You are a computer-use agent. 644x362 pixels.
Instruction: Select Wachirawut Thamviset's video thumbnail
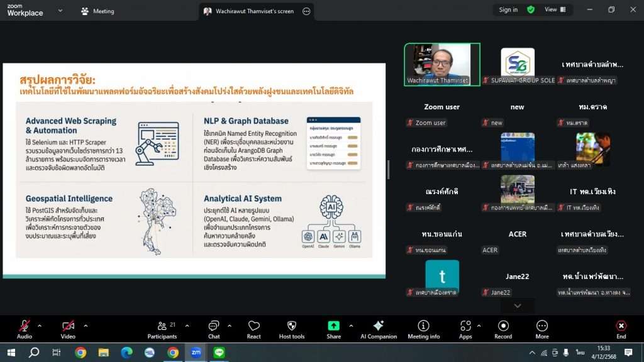point(441,64)
